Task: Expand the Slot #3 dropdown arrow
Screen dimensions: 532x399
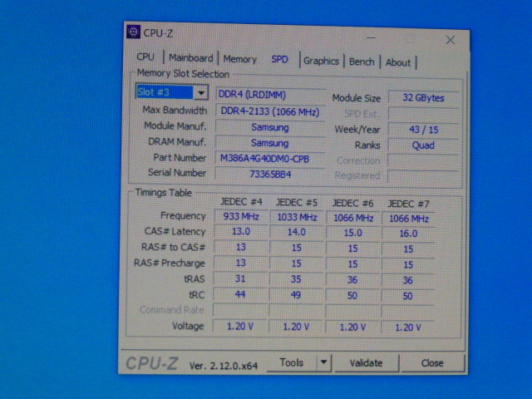Action: pyautogui.click(x=201, y=92)
